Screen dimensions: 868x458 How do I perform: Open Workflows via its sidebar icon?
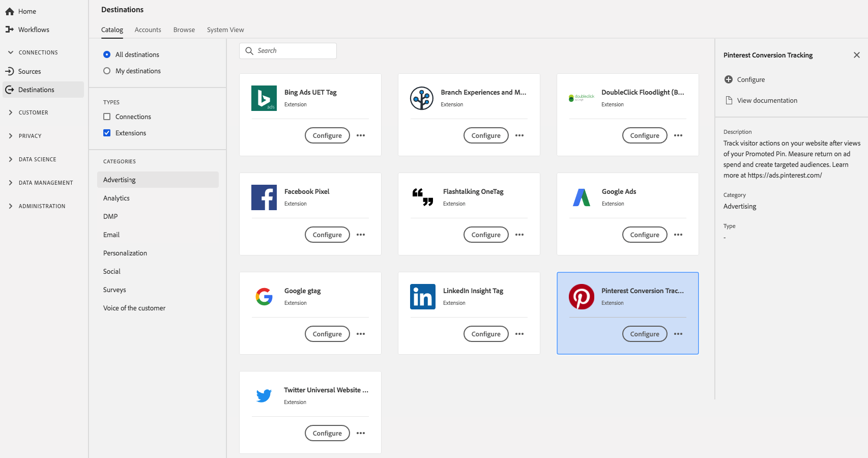10,30
